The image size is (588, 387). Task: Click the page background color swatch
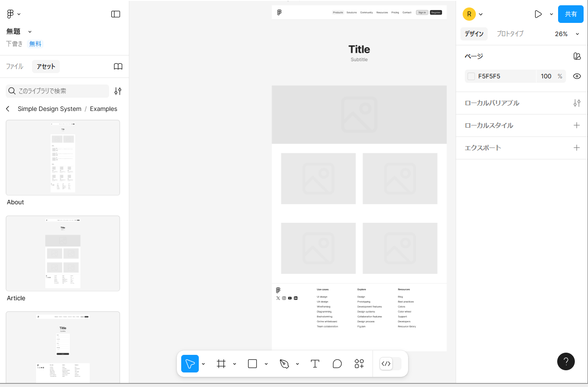click(x=471, y=76)
